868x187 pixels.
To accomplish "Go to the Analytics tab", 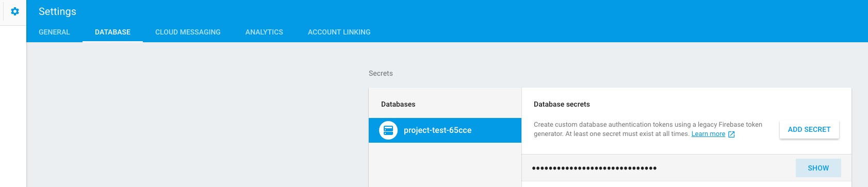I will 264,32.
